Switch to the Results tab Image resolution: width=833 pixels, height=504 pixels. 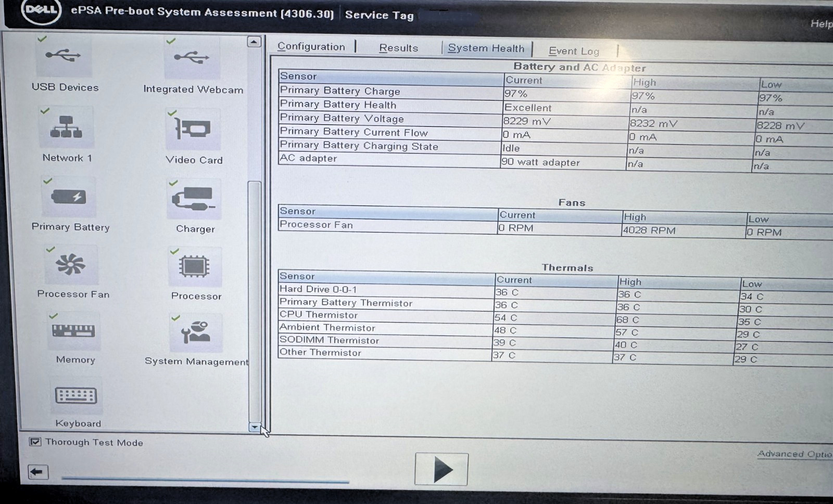coord(398,48)
